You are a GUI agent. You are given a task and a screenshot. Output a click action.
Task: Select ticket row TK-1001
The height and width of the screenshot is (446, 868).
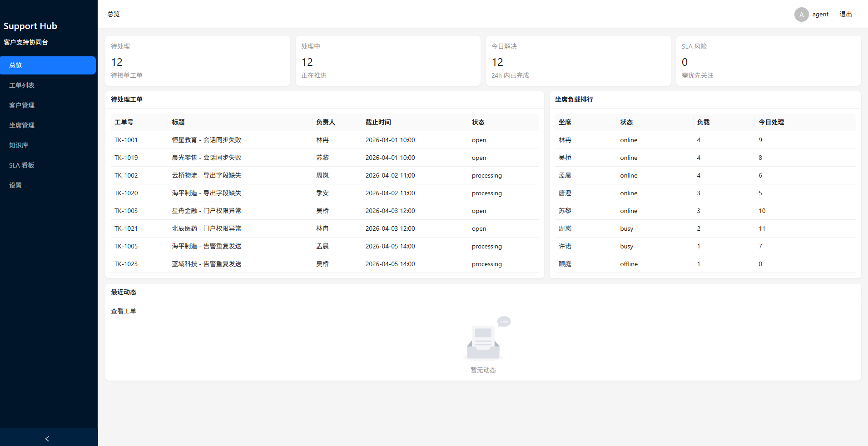(x=126, y=140)
